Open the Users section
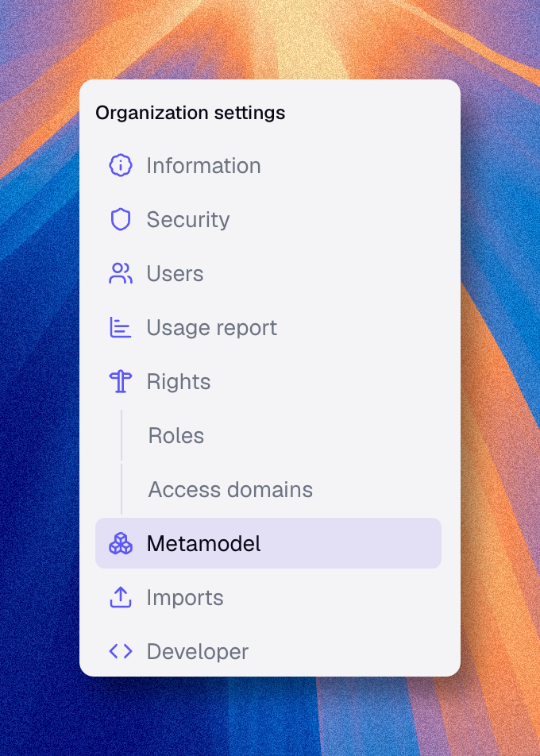Viewport: 540px width, 756px height. click(x=175, y=273)
